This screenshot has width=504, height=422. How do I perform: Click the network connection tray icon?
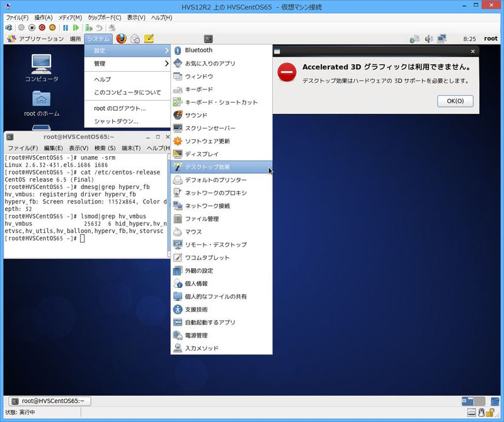pyautogui.click(x=442, y=39)
